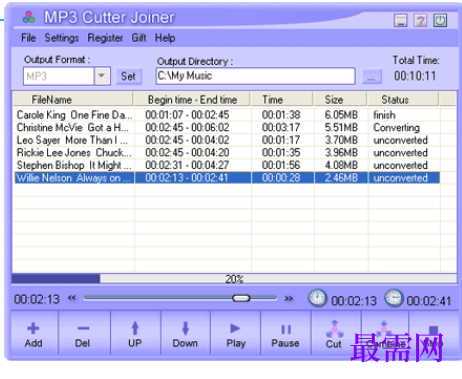The image size is (462, 379).
Task: Click the fast-forward double-arrow icon
Action: click(289, 298)
